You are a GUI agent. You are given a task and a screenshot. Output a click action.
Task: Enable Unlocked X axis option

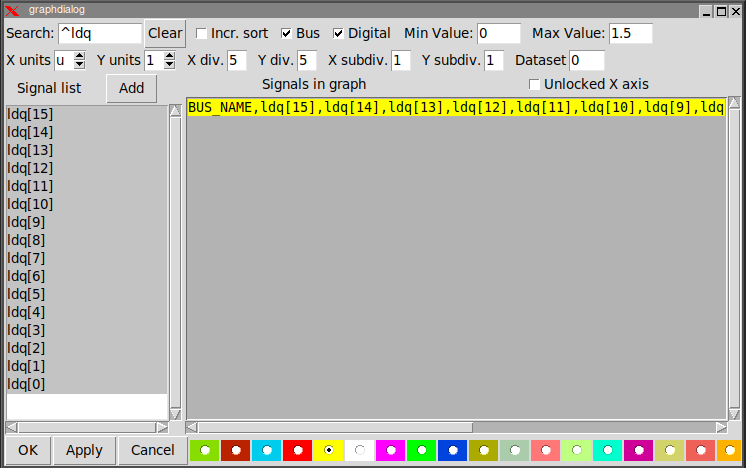pos(535,84)
